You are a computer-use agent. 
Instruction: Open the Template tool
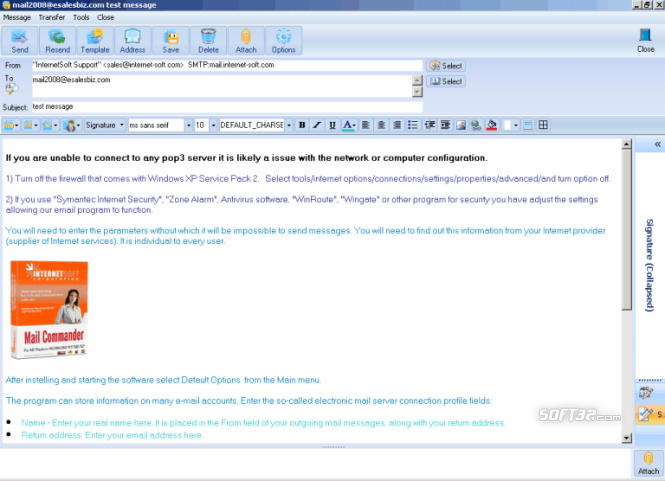[x=95, y=40]
